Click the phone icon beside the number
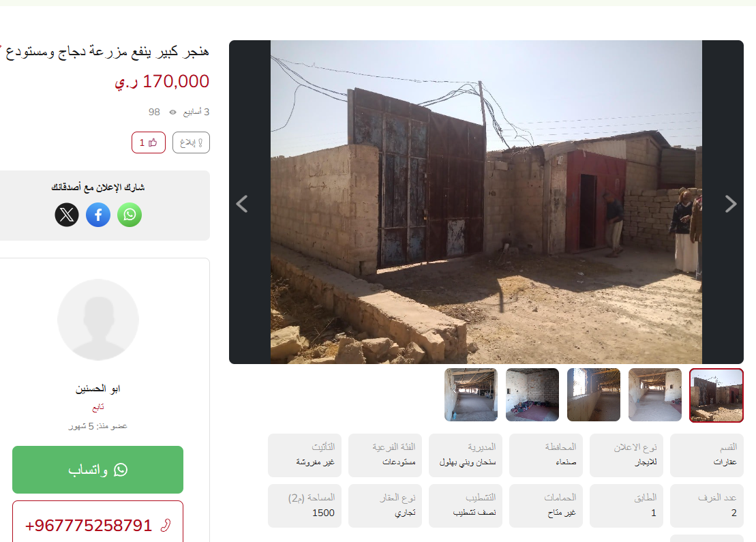The width and height of the screenshot is (756, 542). pyautogui.click(x=166, y=525)
